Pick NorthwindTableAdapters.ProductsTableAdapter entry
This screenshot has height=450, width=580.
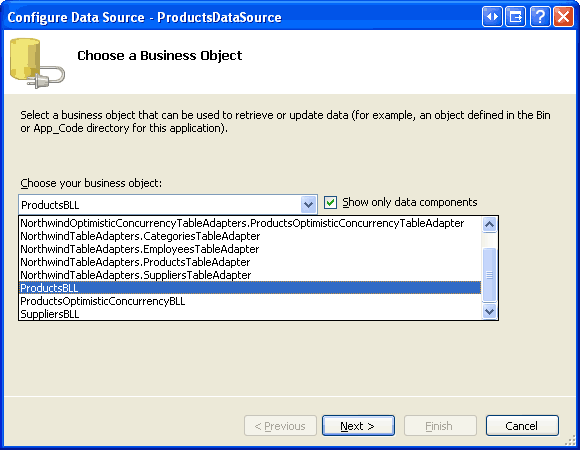pos(250,262)
